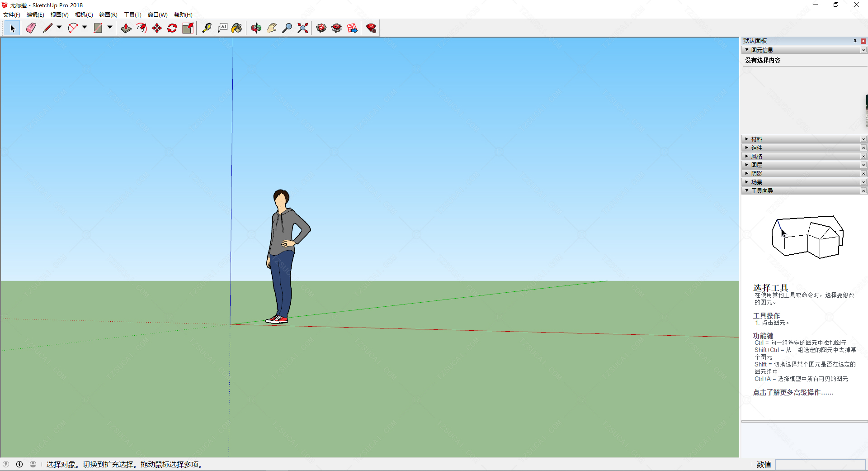Click the 没有选择内容 text
Viewport: 868px width, 471px height.
[763, 60]
